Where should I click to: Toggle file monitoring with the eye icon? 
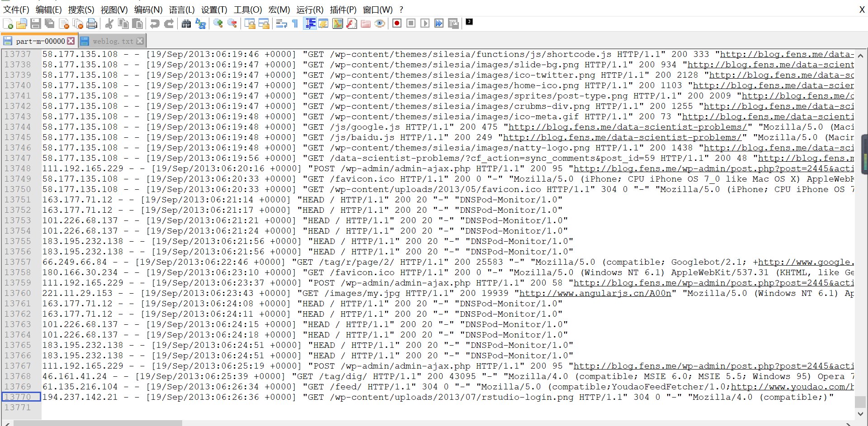pos(380,23)
